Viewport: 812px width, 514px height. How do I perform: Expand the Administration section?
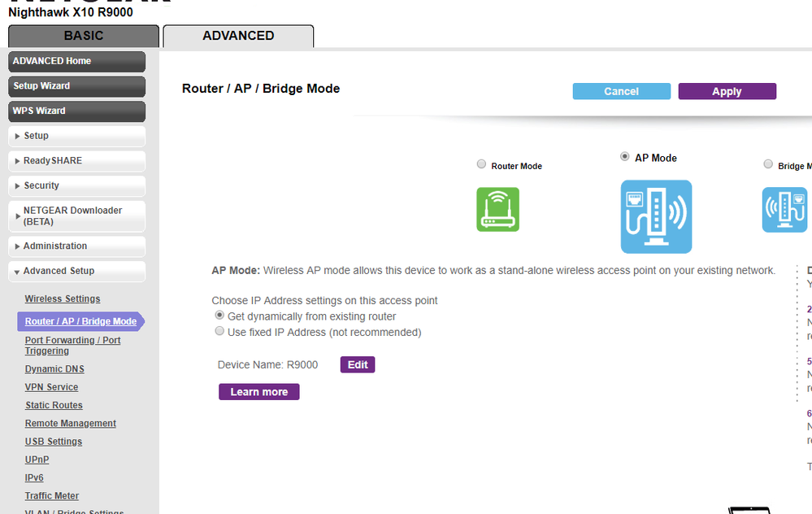76,246
